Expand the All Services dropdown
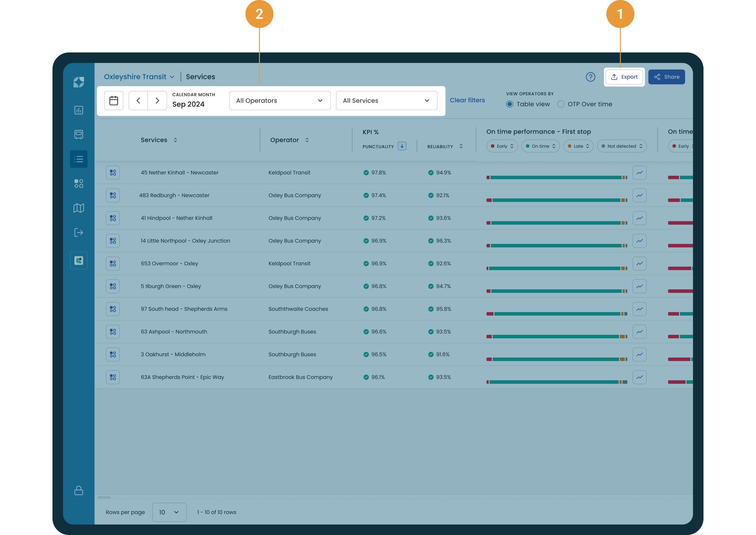The image size is (756, 535). [x=386, y=101]
